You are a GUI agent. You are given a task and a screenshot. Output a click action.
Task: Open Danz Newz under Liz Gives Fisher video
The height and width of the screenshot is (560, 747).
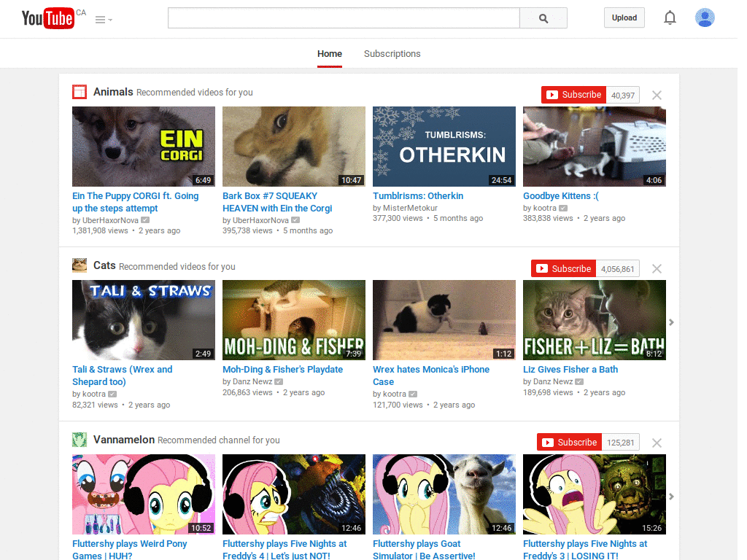click(x=553, y=381)
